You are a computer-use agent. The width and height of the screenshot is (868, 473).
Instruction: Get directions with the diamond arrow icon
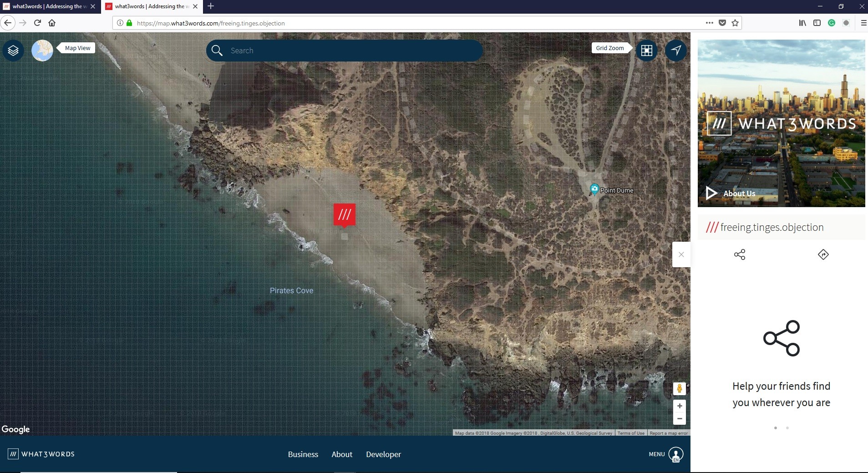[823, 254]
